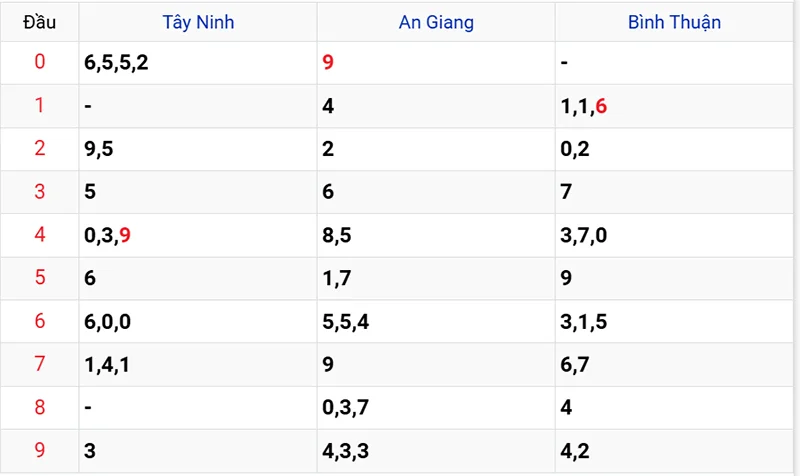Click Tây Ninh cell showing 6,0,0
Image resolution: width=800 pixels, height=476 pixels.
[x=108, y=321]
